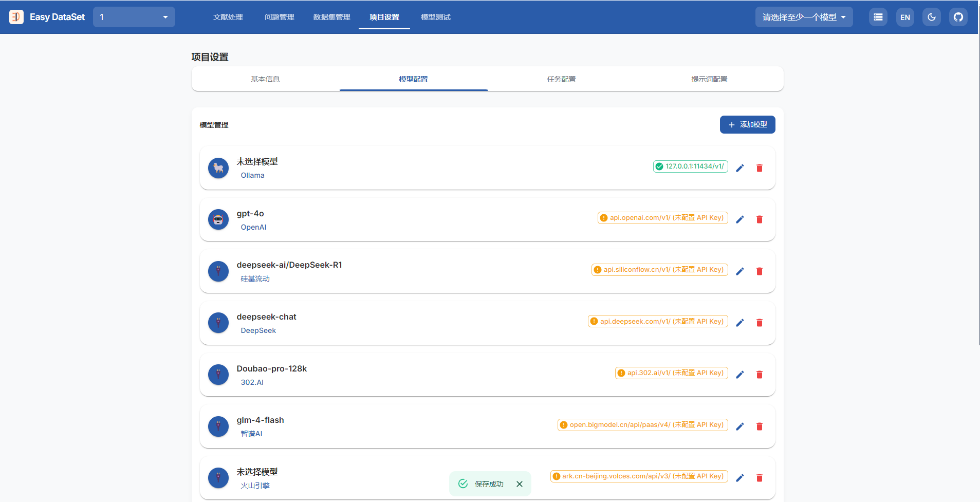Expand the 请选择至少一个模型 dropdown

pyautogui.click(x=804, y=17)
